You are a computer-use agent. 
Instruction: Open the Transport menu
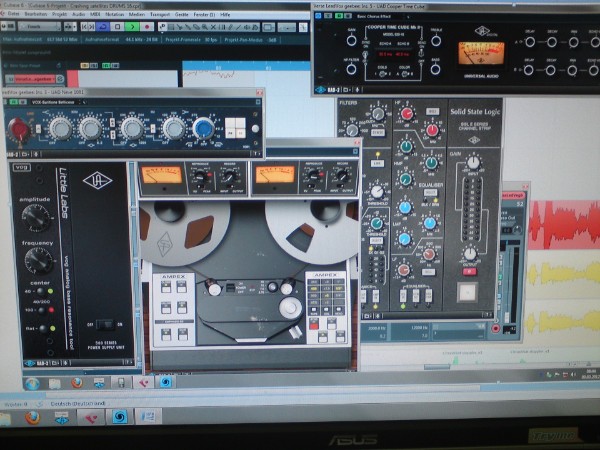pos(160,14)
